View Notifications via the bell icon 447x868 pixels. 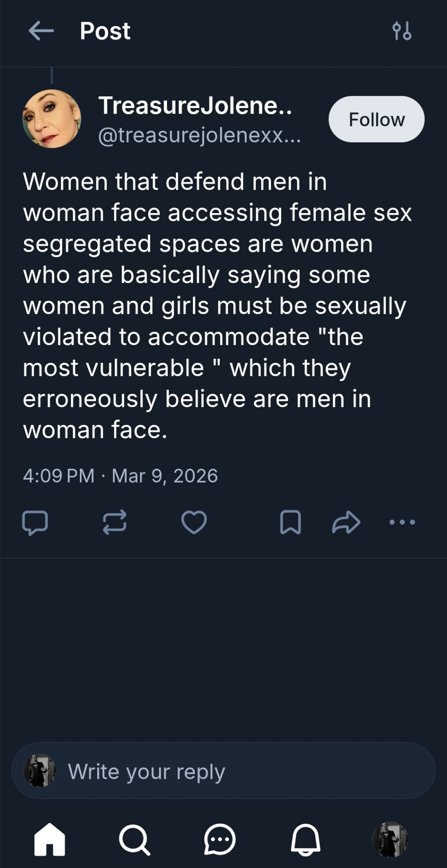pos(305,839)
